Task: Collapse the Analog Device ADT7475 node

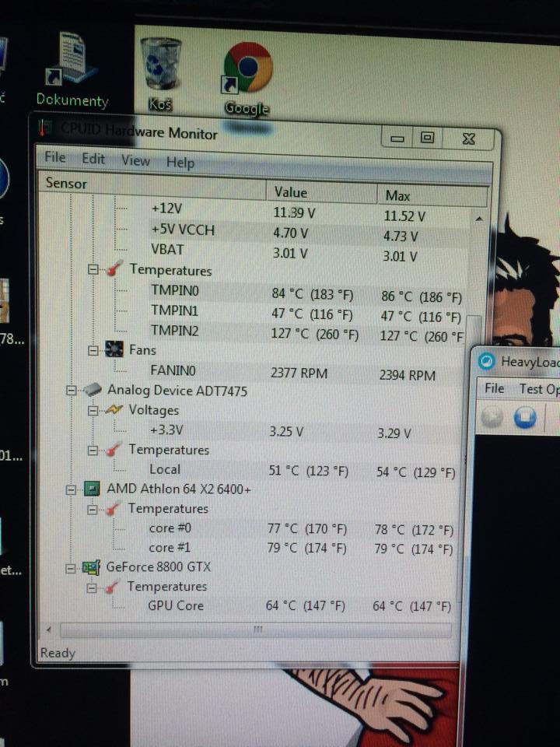Action: click(72, 391)
